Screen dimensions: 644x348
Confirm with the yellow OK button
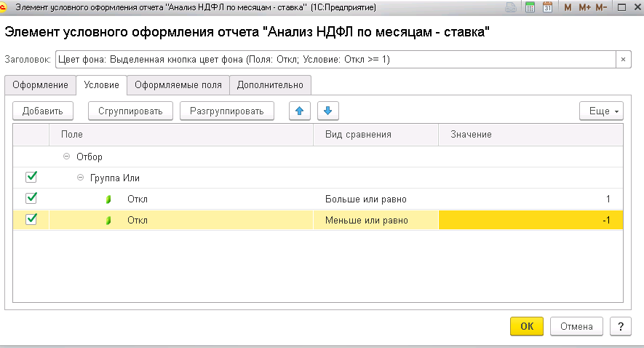pyautogui.click(x=527, y=327)
